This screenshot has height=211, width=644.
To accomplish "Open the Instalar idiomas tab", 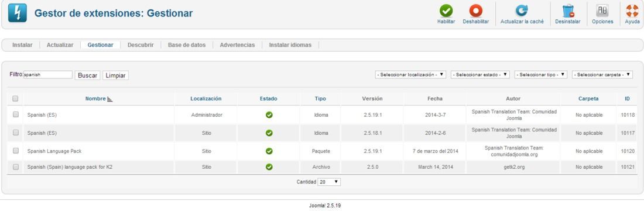I will (x=290, y=45).
